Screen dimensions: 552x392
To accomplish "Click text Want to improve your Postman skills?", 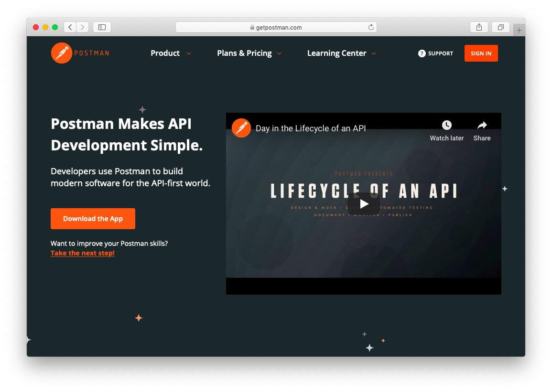I will point(109,244).
